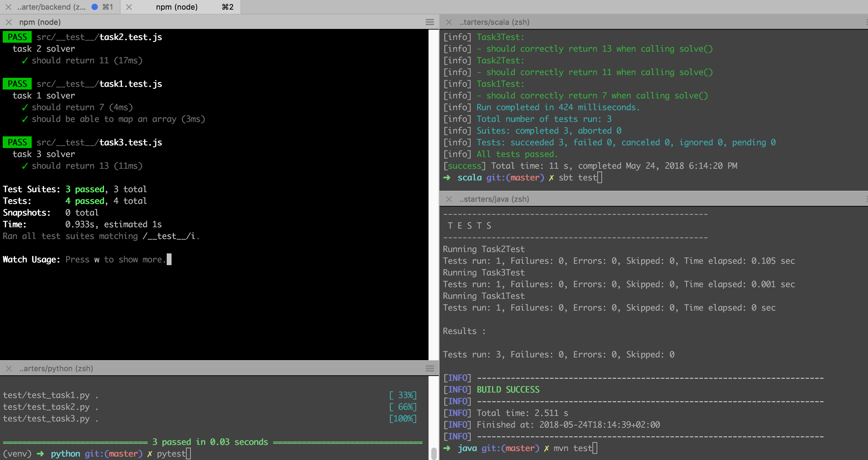Close the npm (node) tab
This screenshot has height=460, width=868.
(x=129, y=7)
